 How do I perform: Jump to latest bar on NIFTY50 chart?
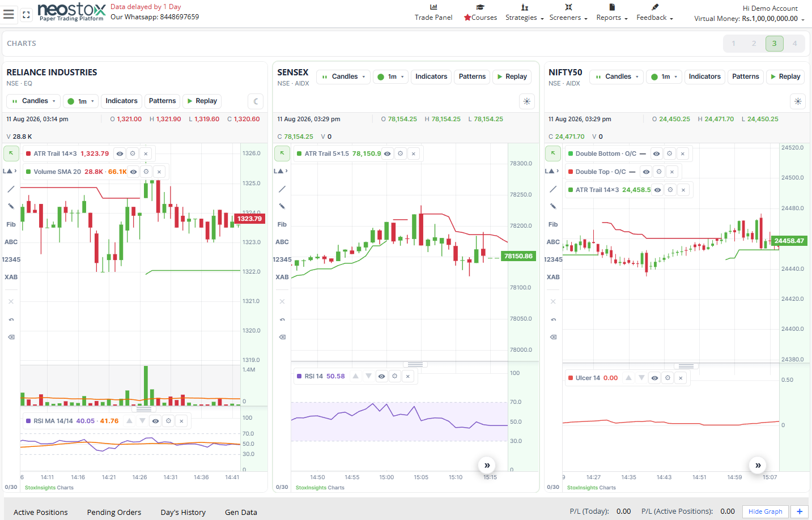point(758,465)
